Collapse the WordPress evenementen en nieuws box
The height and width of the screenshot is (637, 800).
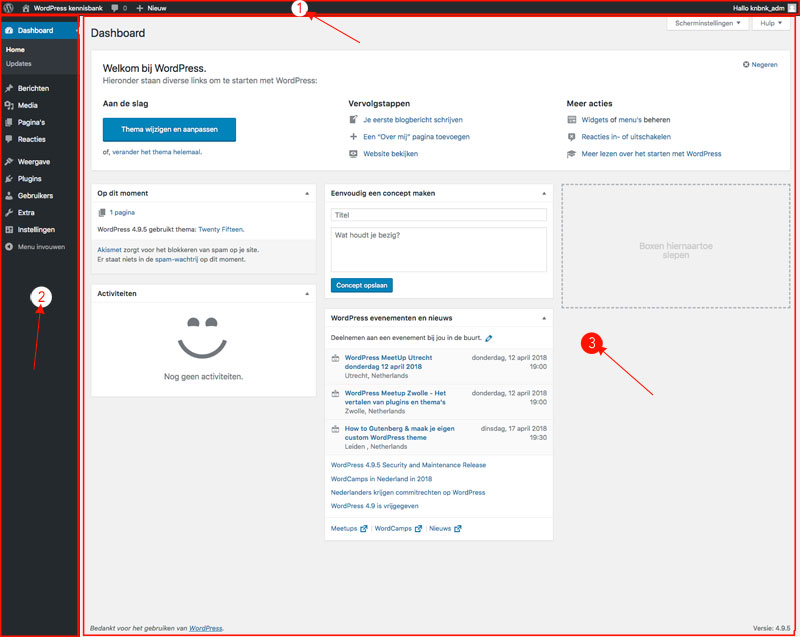coord(544,318)
